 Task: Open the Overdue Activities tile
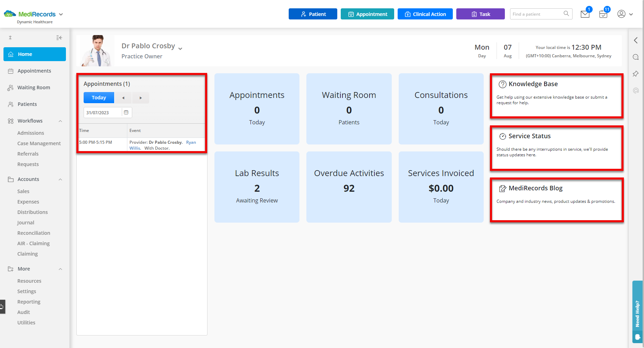(x=349, y=187)
